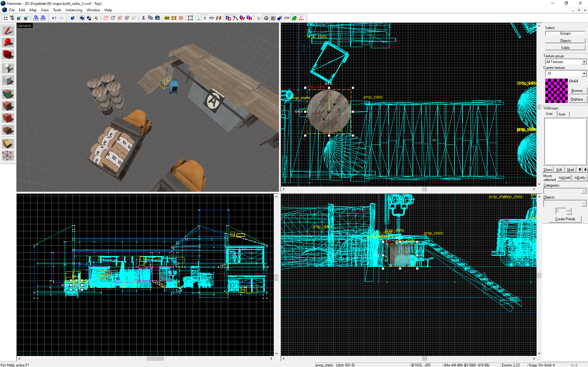Open the Map menu
588x367 pixels.
(33, 10)
